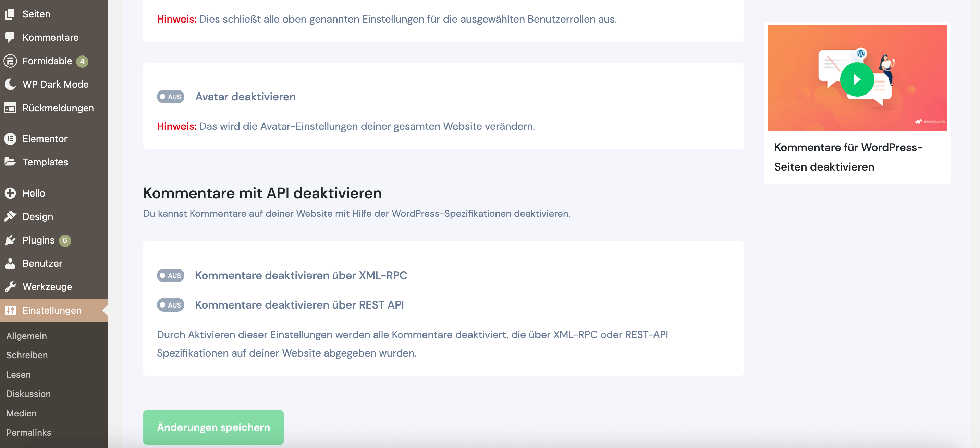This screenshot has width=980, height=448.
Task: Select the Permalinks submenu entry
Action: [28, 432]
